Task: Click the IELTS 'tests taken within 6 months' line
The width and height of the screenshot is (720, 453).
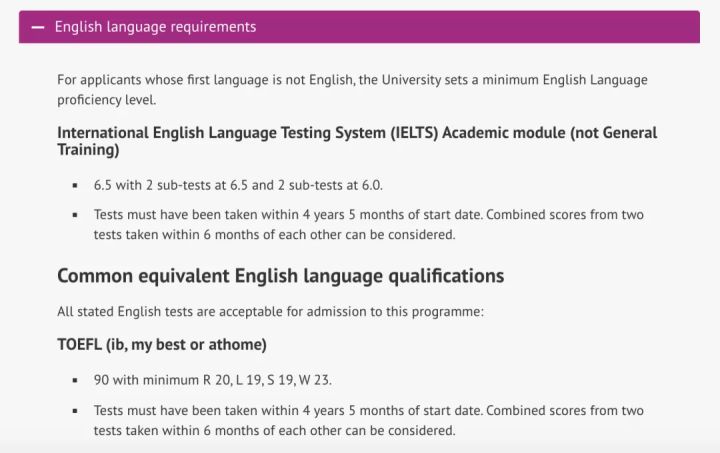Action: click(274, 235)
